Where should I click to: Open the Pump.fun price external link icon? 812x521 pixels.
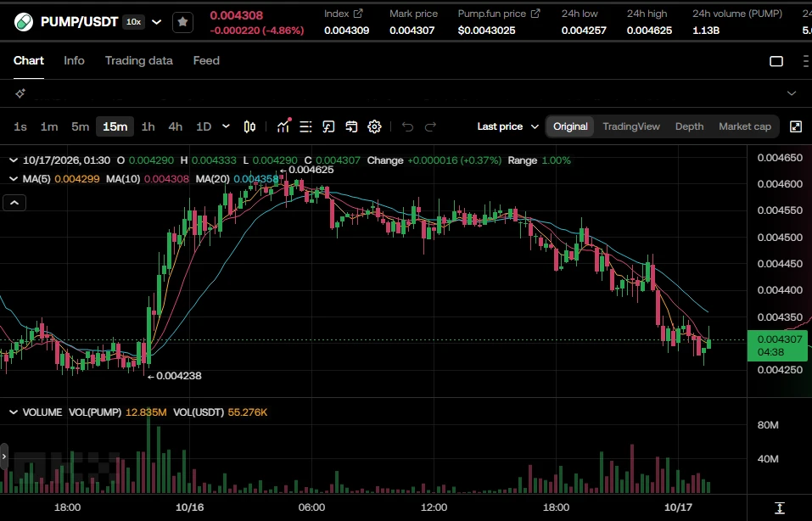(535, 14)
